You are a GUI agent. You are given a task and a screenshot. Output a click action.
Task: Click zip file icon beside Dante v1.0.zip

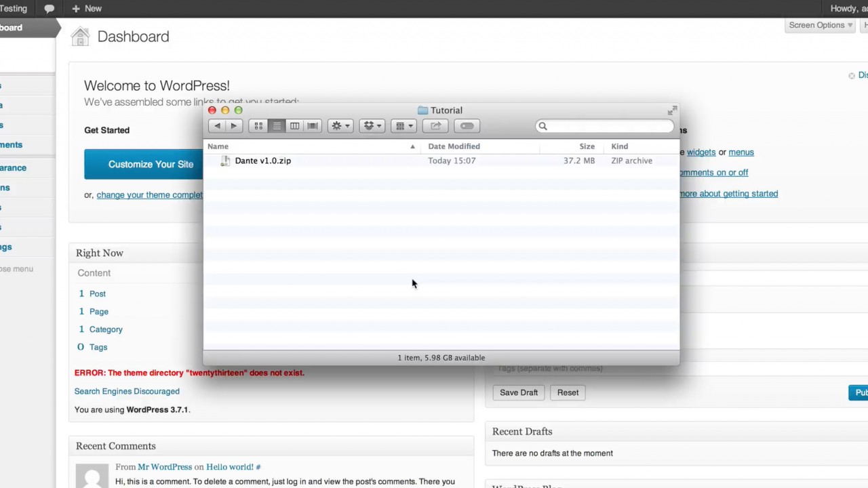(224, 161)
